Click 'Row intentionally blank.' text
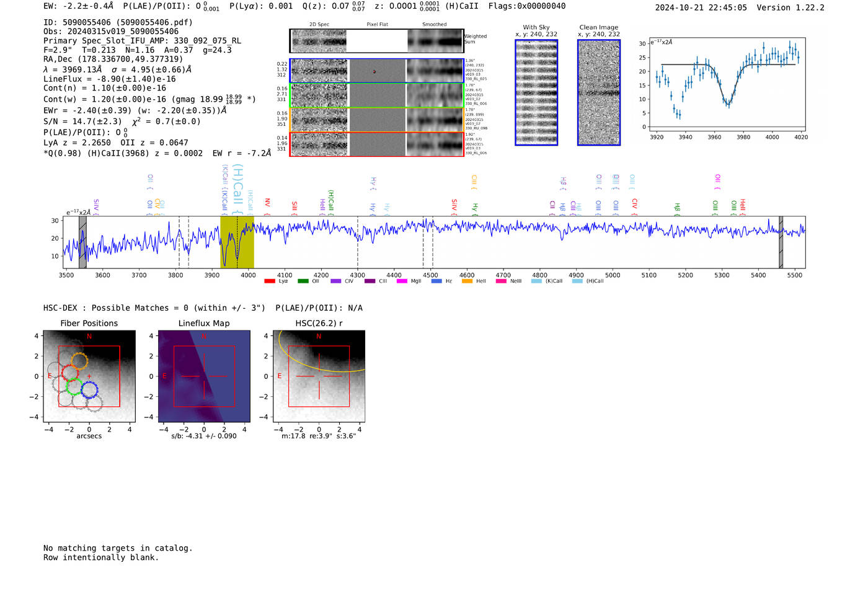The image size is (868, 591). click(101, 558)
